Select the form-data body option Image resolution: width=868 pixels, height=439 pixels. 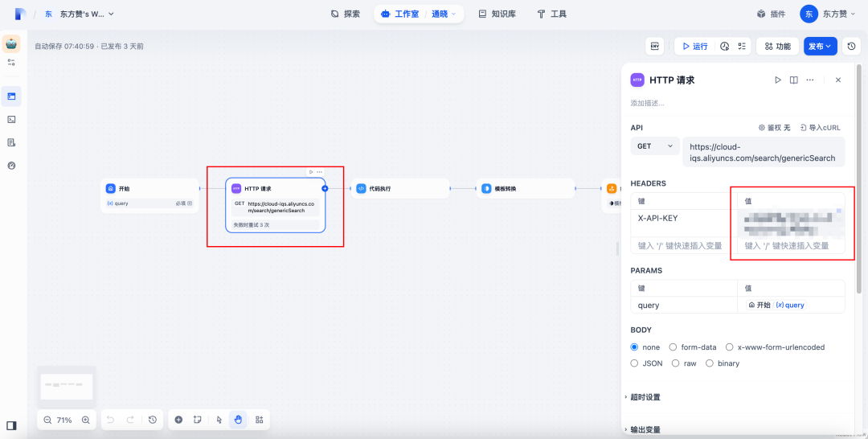point(673,347)
